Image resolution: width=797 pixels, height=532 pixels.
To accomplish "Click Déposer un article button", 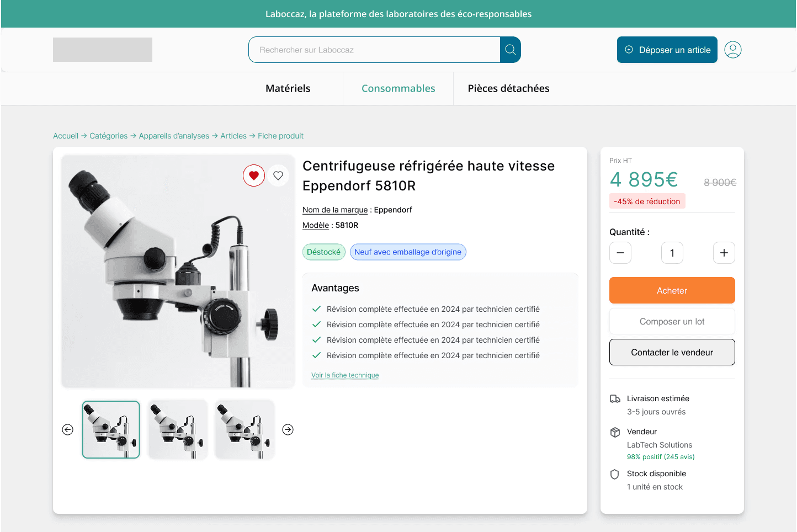I will pos(667,50).
